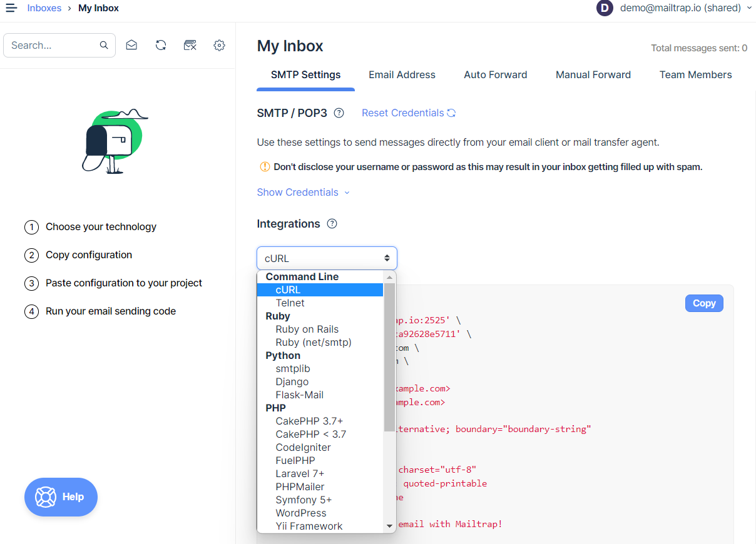Select cURL from the integrations list

(320, 290)
